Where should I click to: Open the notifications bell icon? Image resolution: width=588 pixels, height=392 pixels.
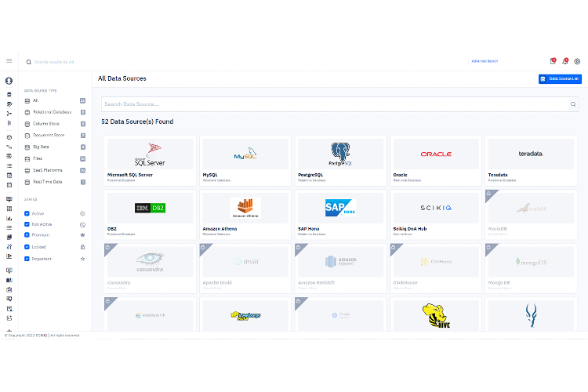(565, 61)
